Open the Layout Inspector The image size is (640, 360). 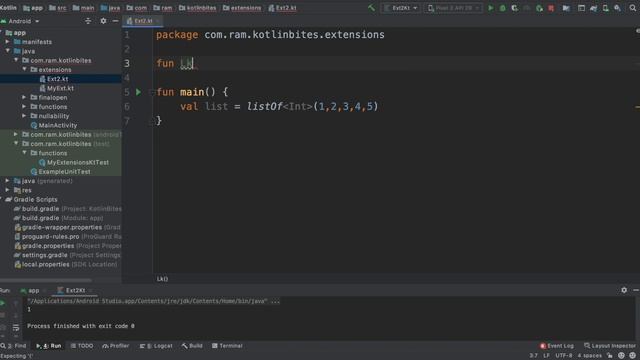point(610,346)
